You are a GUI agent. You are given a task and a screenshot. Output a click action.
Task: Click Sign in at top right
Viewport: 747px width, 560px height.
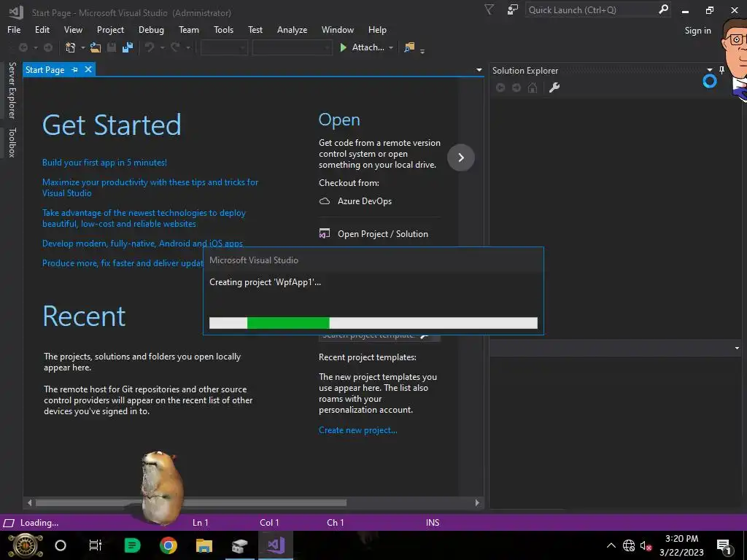697,31
